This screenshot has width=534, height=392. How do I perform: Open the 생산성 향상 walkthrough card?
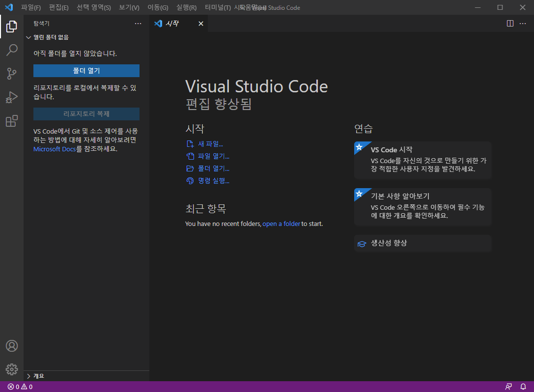click(x=423, y=243)
